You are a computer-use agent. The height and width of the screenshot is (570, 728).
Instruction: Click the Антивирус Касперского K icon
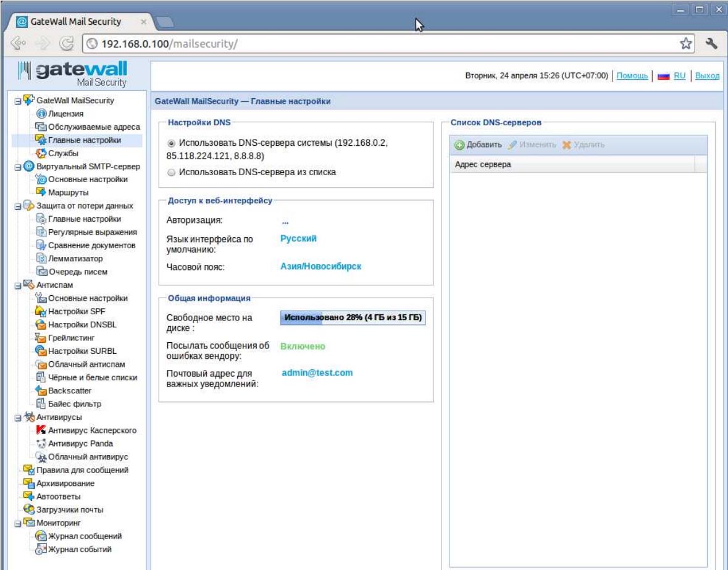pos(41,430)
